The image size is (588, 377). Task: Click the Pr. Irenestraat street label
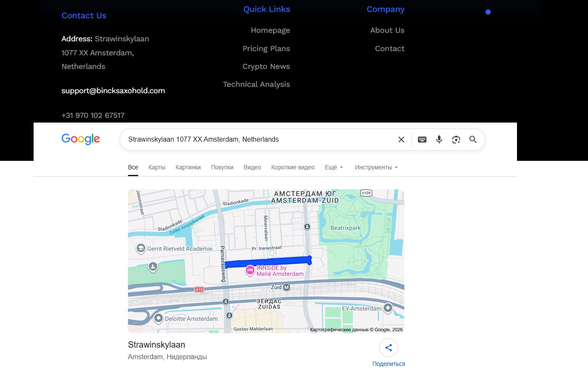point(267,248)
